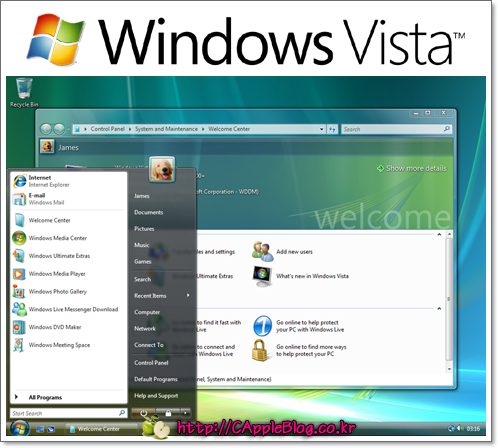Click padlock icon for more ways to protect PC
The height and width of the screenshot is (448, 498).
[260, 350]
